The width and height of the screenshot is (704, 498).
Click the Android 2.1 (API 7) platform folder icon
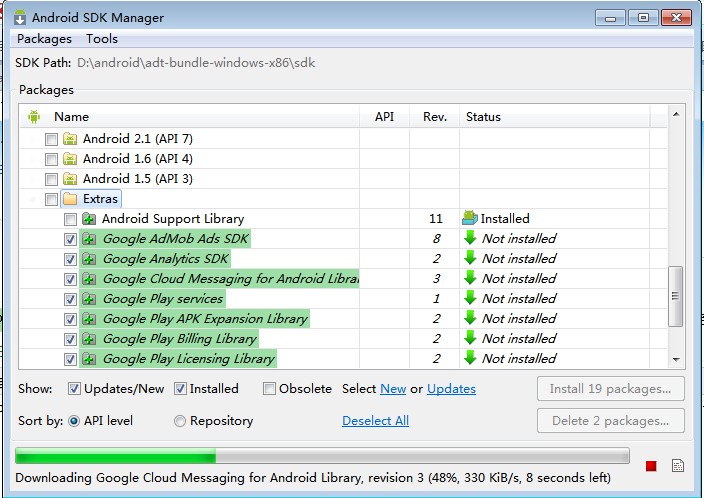coord(70,139)
